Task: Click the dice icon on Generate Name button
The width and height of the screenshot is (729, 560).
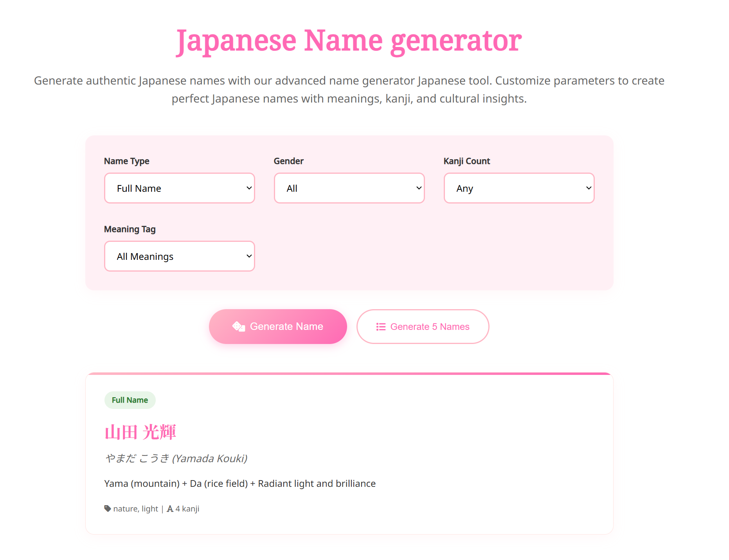Action: pos(239,326)
